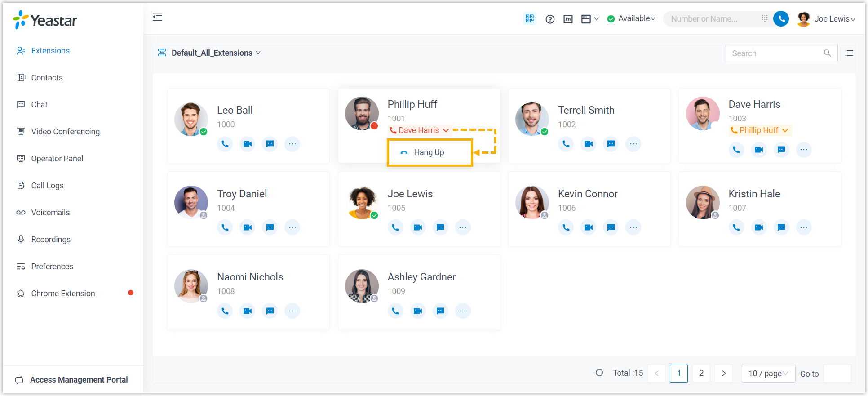Open more options for Ashley Gardner

pos(463,311)
